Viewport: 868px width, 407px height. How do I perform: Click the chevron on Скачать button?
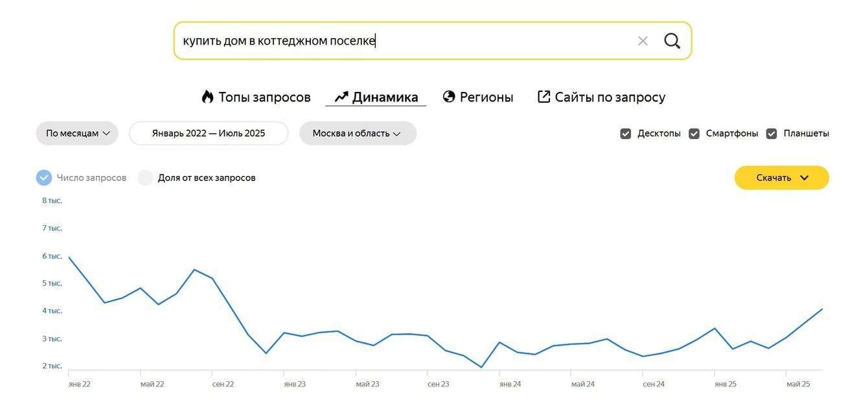(805, 178)
